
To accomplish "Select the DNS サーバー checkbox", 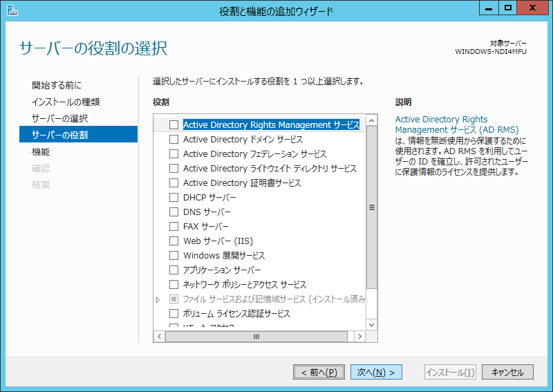I will (x=174, y=212).
